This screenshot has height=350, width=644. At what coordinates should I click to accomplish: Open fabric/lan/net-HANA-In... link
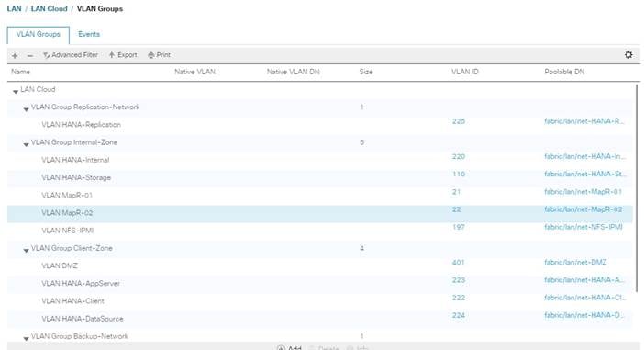[x=585, y=157]
